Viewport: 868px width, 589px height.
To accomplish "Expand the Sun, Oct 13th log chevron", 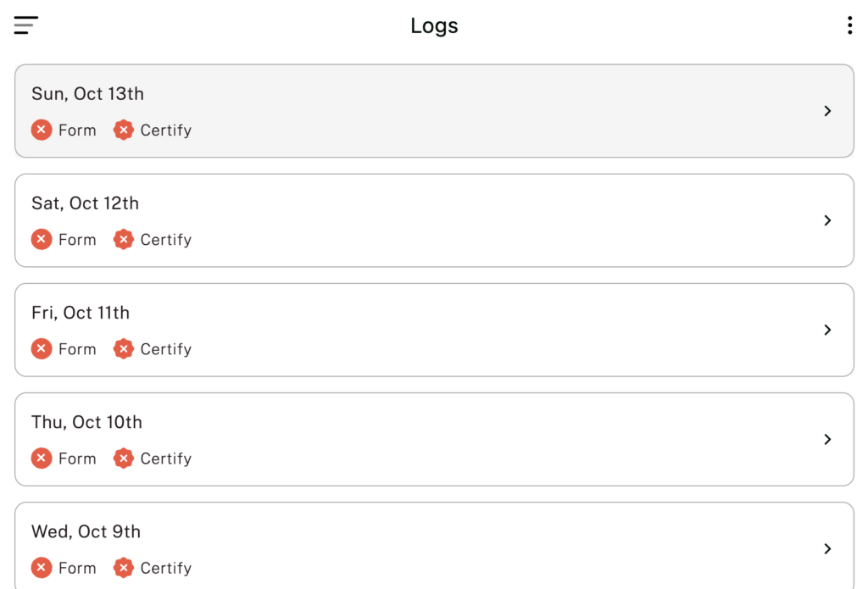I will pos(827,111).
